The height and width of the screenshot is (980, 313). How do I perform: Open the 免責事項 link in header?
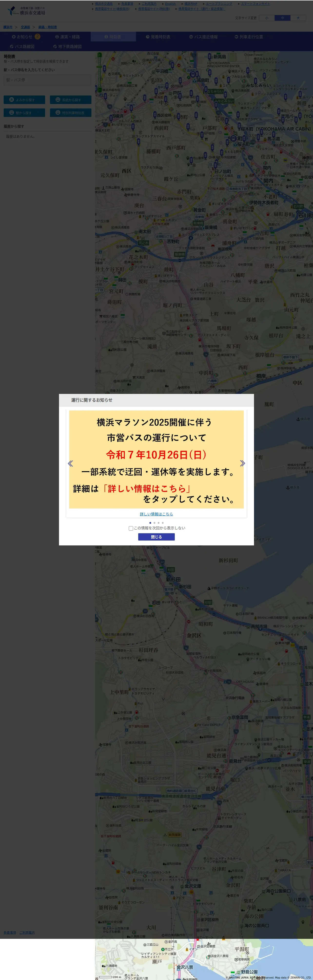click(127, 4)
